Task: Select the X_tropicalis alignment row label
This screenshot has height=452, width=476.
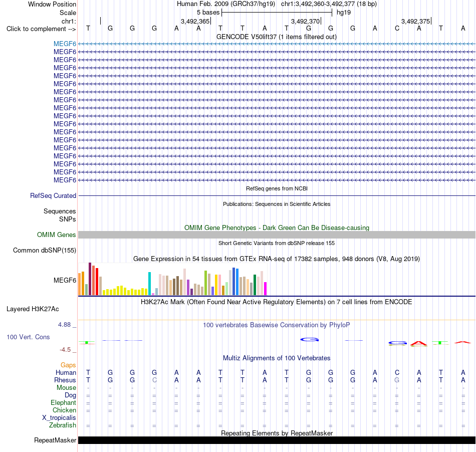Action: click(x=59, y=418)
